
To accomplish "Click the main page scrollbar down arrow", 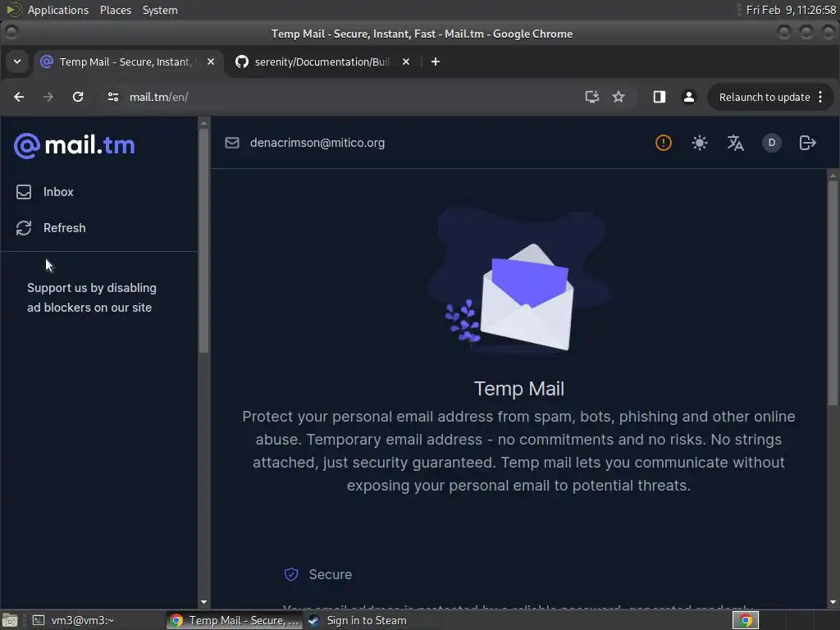I will [833, 602].
